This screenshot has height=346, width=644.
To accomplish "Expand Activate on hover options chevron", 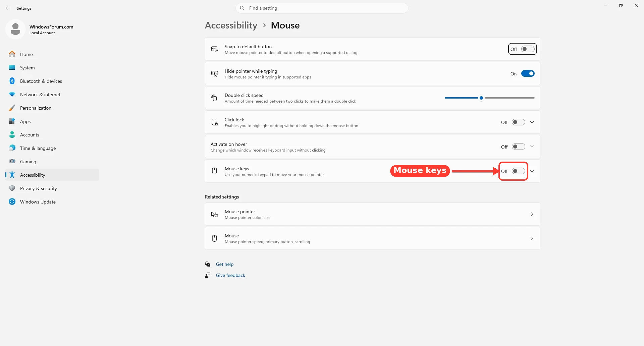I will [532, 147].
